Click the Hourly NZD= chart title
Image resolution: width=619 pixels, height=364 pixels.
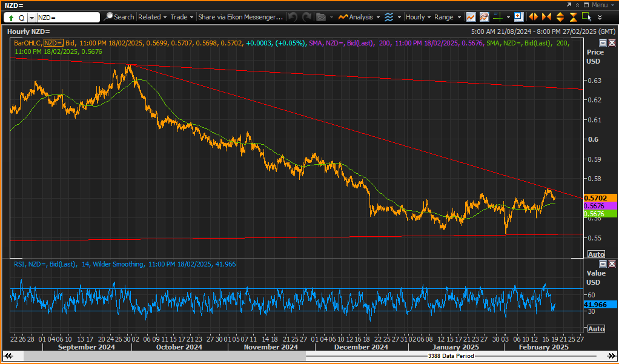click(x=29, y=31)
